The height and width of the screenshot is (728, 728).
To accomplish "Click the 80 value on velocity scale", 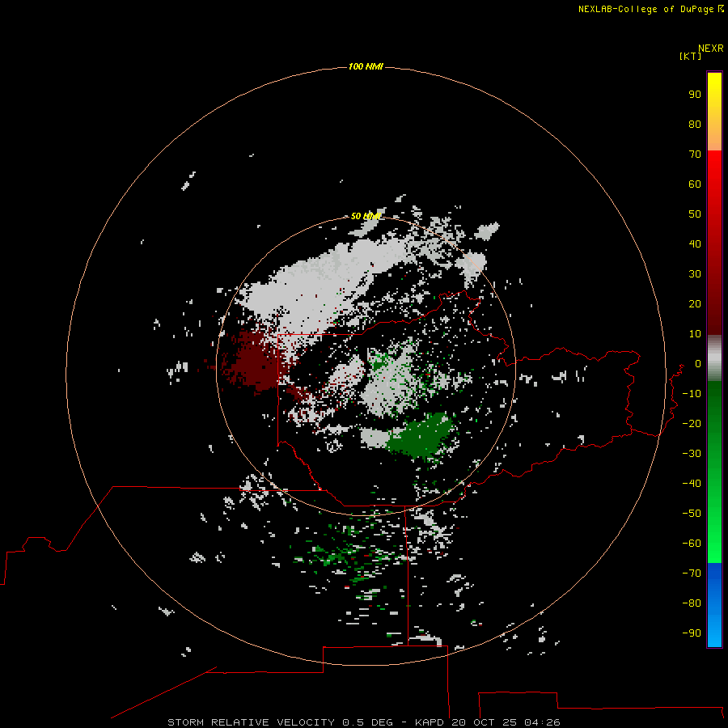I will pos(695,124).
